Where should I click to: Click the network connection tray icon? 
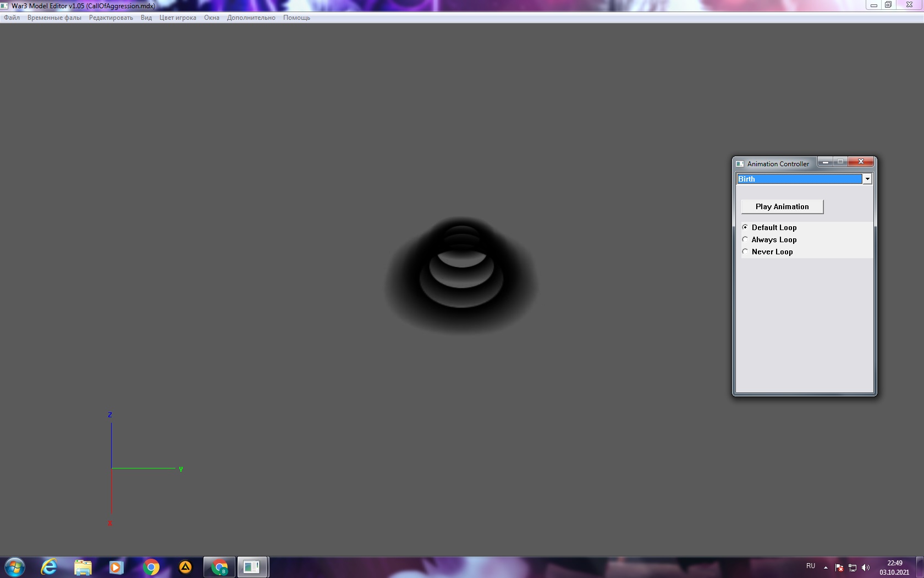(853, 568)
